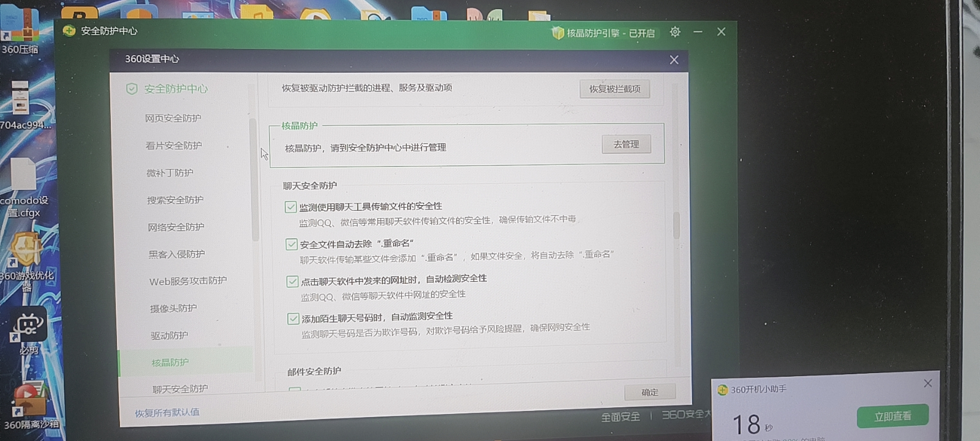Screen dimensions: 980x441
Task: Minimize the 安全防护中心 window
Action: tap(698, 32)
